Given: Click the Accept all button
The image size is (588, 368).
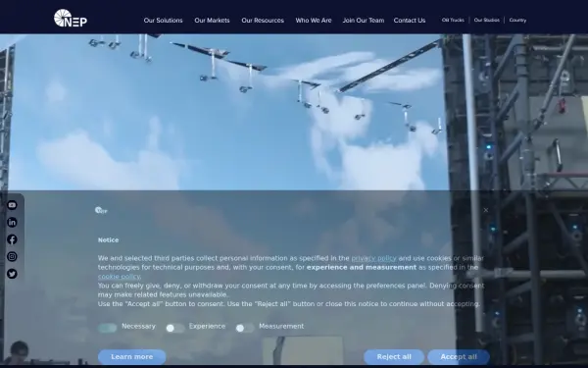Looking at the screenshot, I should coord(459,357).
